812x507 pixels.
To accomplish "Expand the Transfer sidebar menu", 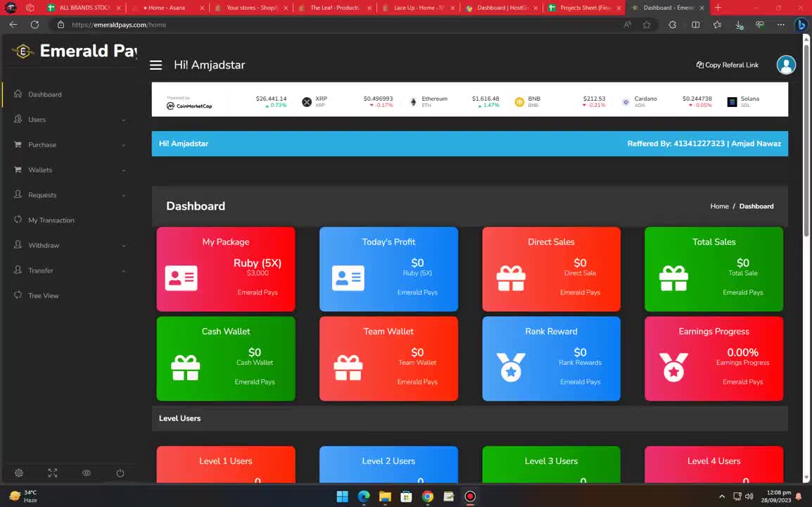I will coord(70,270).
